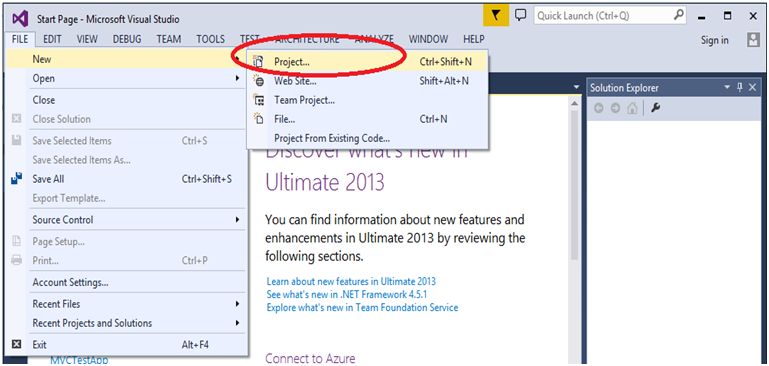Open the feedback speech bubble icon

pos(520,15)
